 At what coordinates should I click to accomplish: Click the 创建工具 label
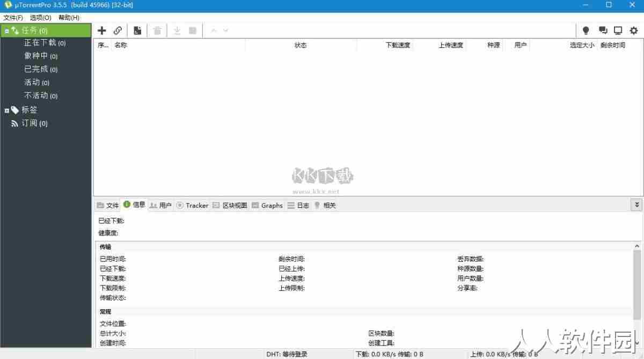tap(382, 343)
